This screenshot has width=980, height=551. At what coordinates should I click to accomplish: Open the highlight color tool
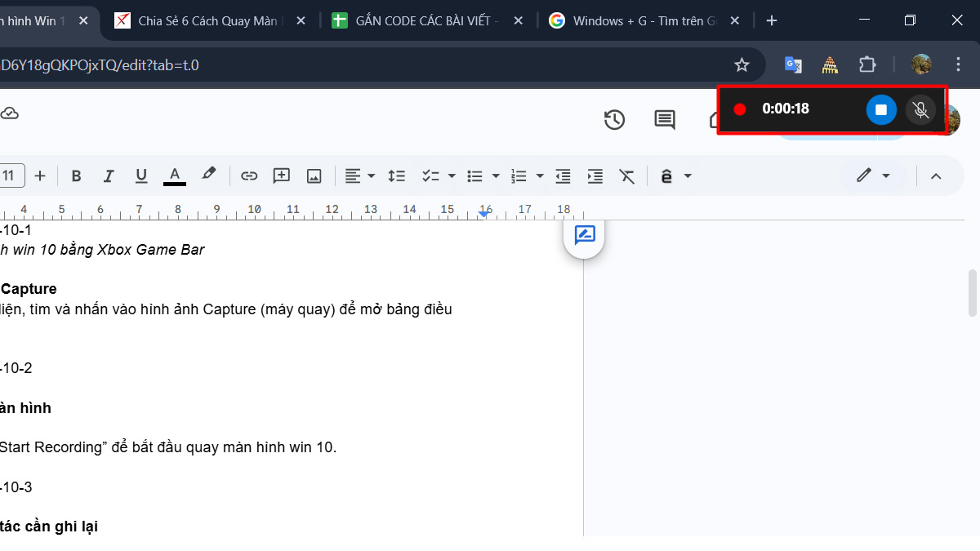click(208, 175)
